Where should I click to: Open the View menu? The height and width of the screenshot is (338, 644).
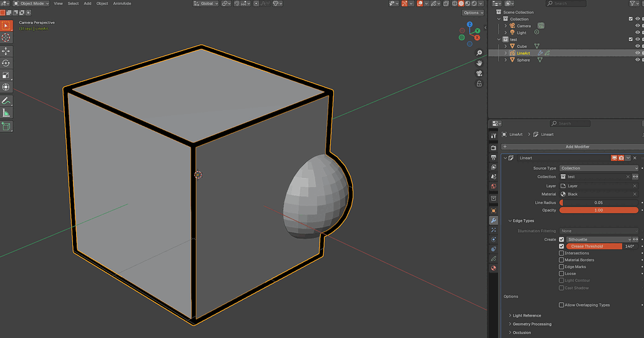point(58,3)
